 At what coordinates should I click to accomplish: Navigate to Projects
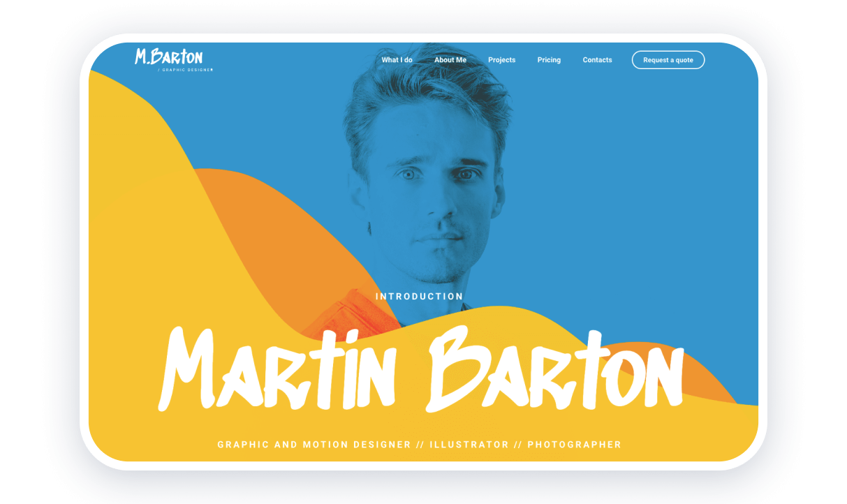tap(501, 60)
